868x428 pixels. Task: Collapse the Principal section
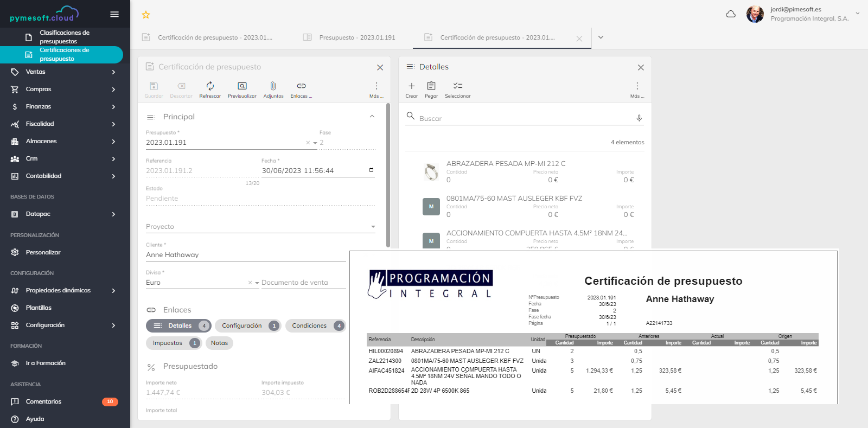[x=372, y=117]
